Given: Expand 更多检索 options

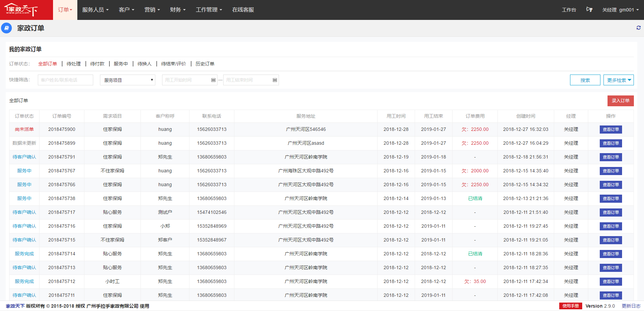Looking at the screenshot, I should tap(619, 80).
